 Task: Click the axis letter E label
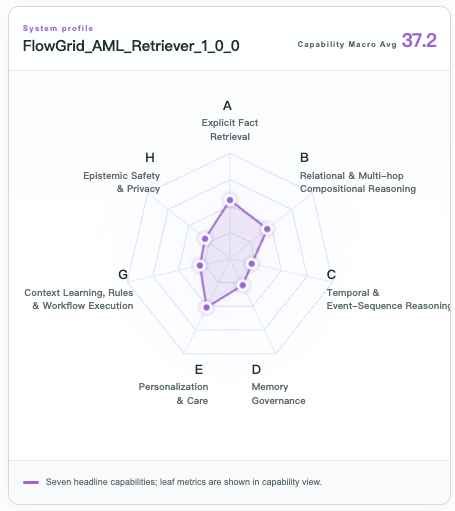[199, 369]
